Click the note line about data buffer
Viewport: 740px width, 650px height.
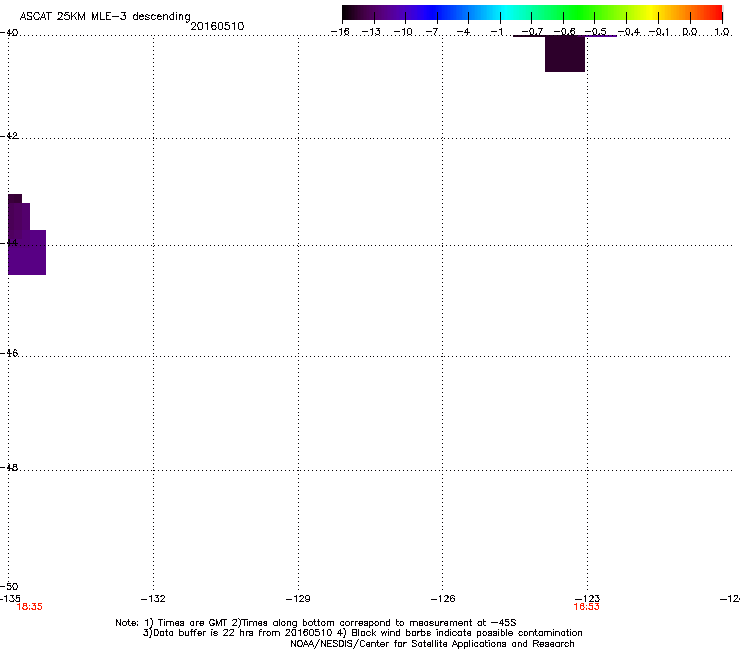pos(362,633)
